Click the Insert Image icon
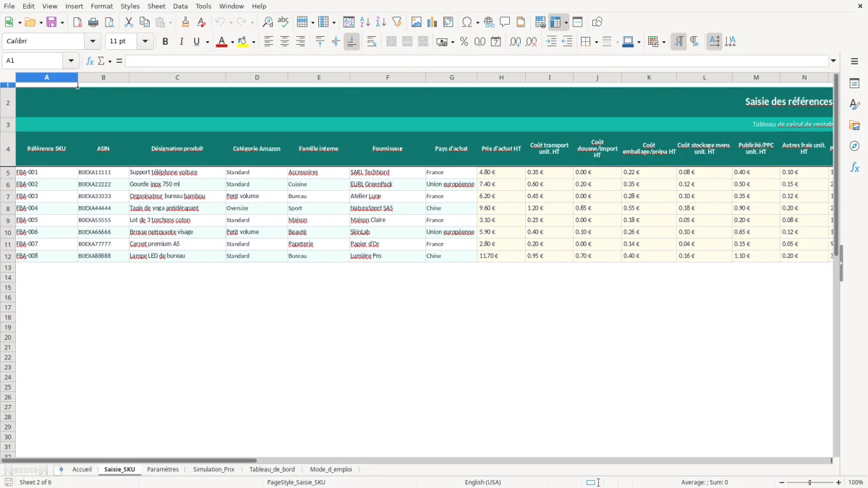This screenshot has height=488, width=868. 417,22
